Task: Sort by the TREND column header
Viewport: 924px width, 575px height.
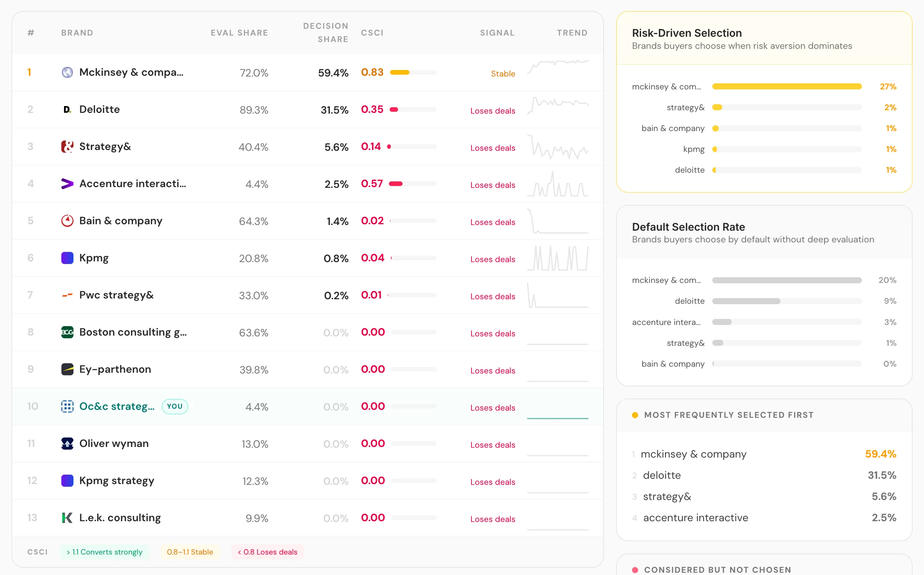Action: tap(572, 33)
